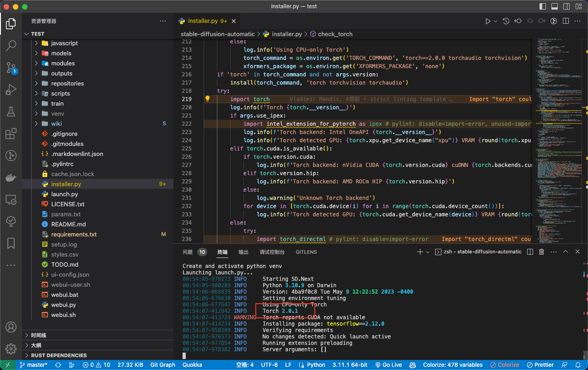Toggle the breakpoint/lightbulb gutter on line 219
Screen dimensions: 588x370
(x=207, y=99)
